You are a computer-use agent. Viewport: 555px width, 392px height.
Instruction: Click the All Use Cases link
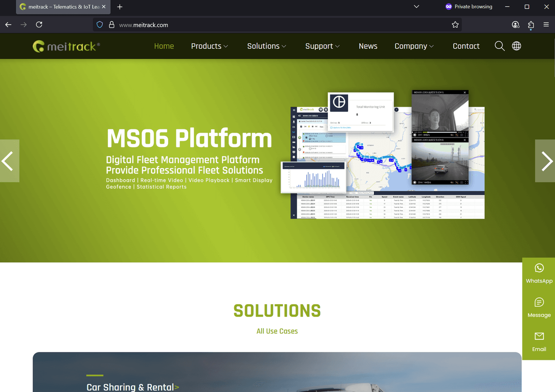(x=277, y=331)
